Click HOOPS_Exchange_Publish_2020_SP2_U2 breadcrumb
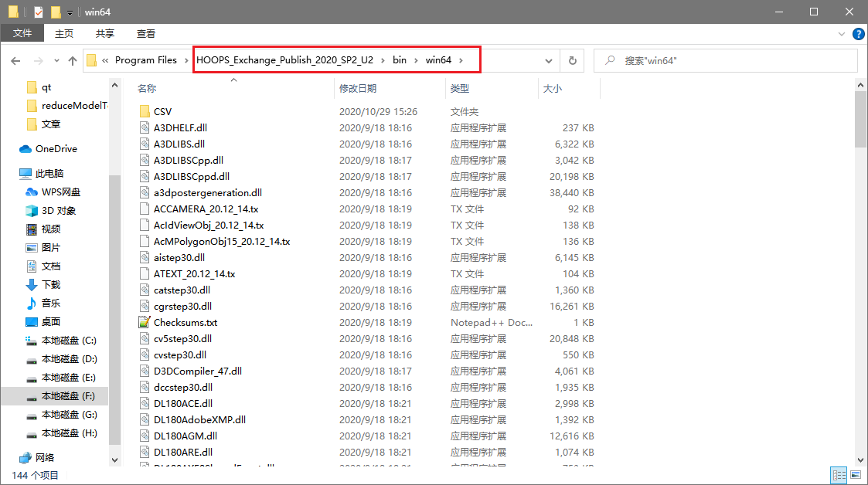 click(x=284, y=60)
